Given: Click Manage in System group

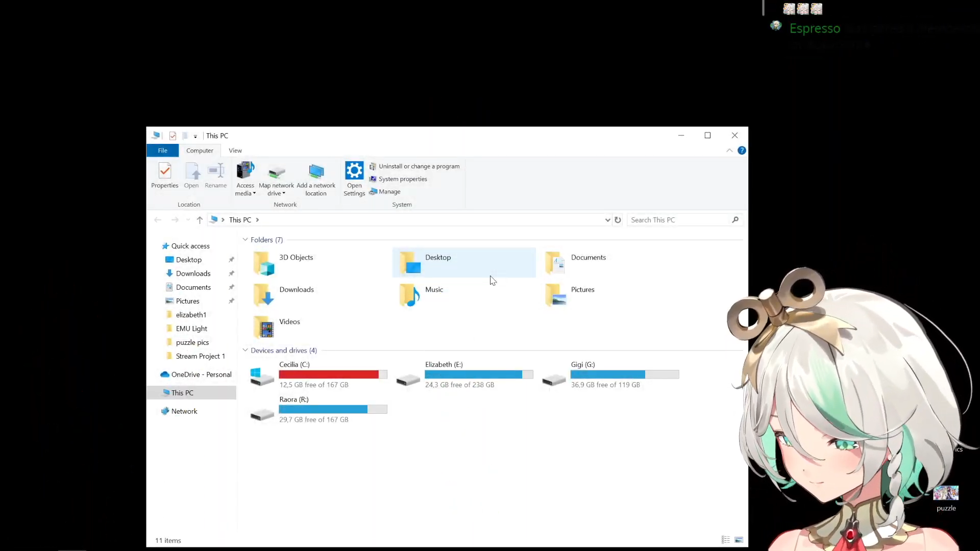Looking at the screenshot, I should click(389, 192).
